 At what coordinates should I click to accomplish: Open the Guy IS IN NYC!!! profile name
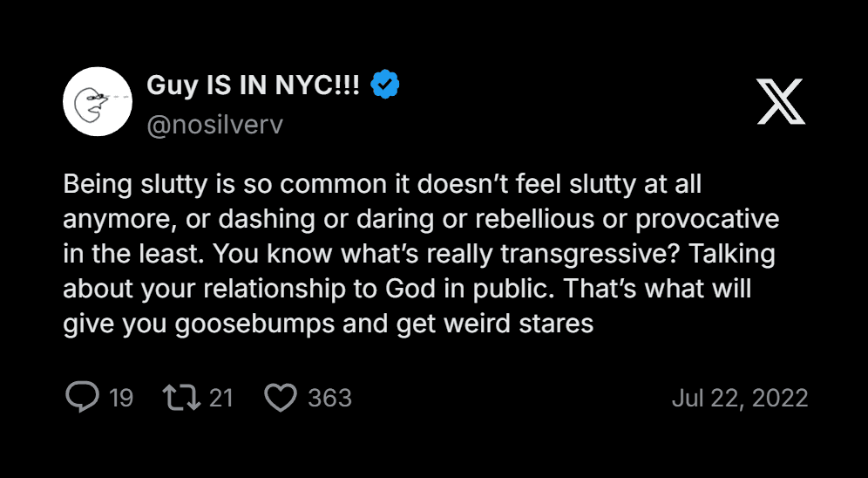[x=253, y=85]
